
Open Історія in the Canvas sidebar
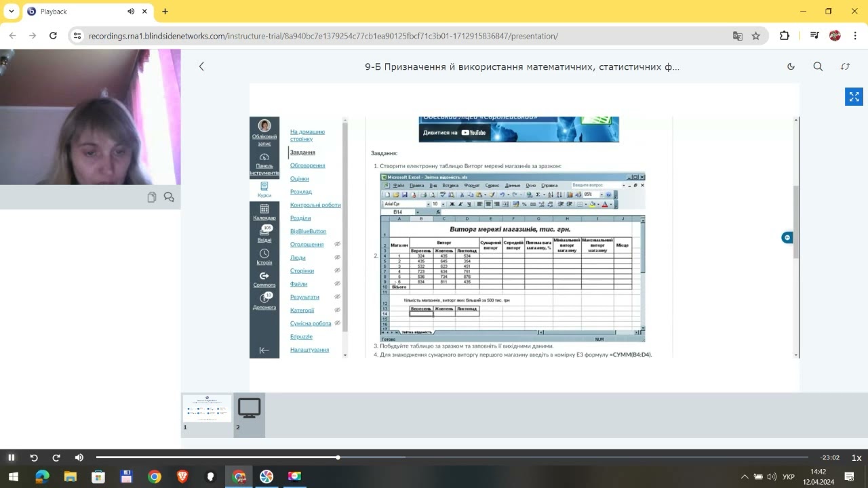pos(264,257)
